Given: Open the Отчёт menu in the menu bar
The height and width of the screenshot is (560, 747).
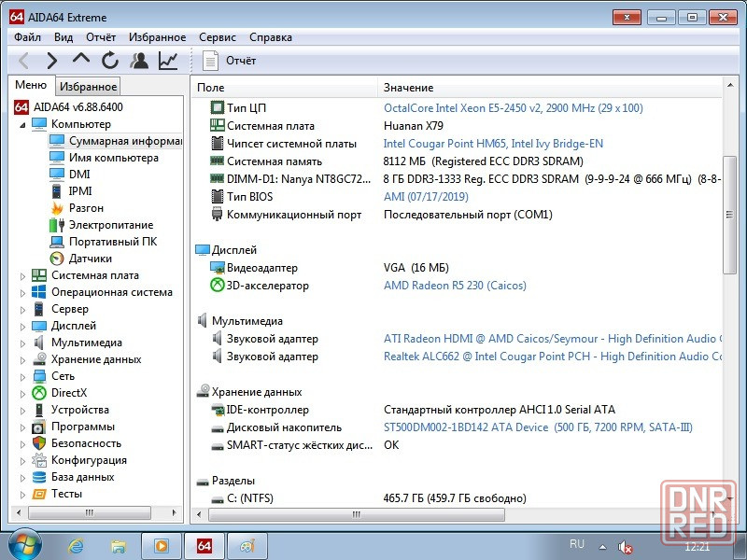Looking at the screenshot, I should 101,37.
